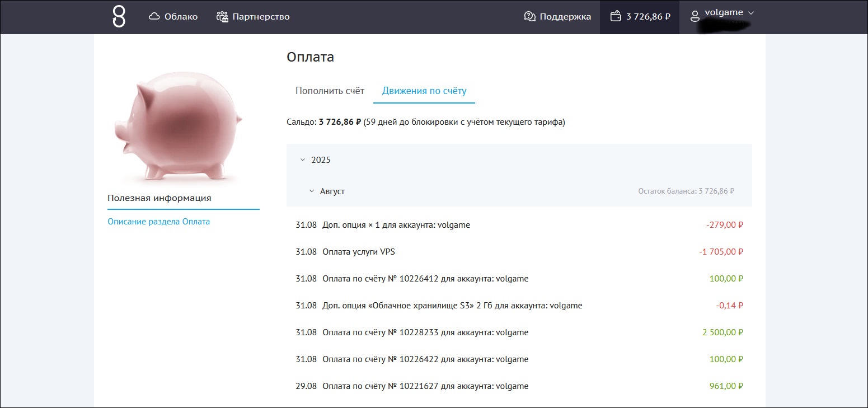
Task: Click the volgame username in header
Action: [x=724, y=12]
